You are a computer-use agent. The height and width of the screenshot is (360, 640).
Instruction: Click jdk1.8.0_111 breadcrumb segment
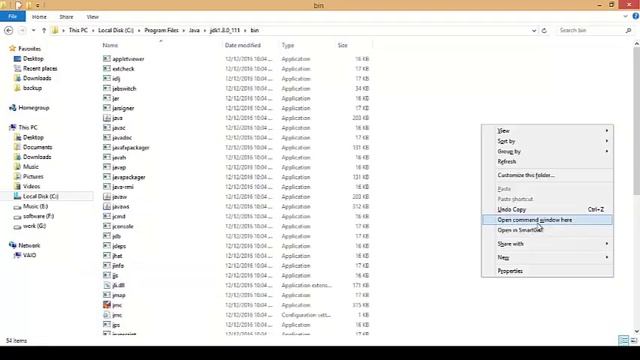[224, 30]
